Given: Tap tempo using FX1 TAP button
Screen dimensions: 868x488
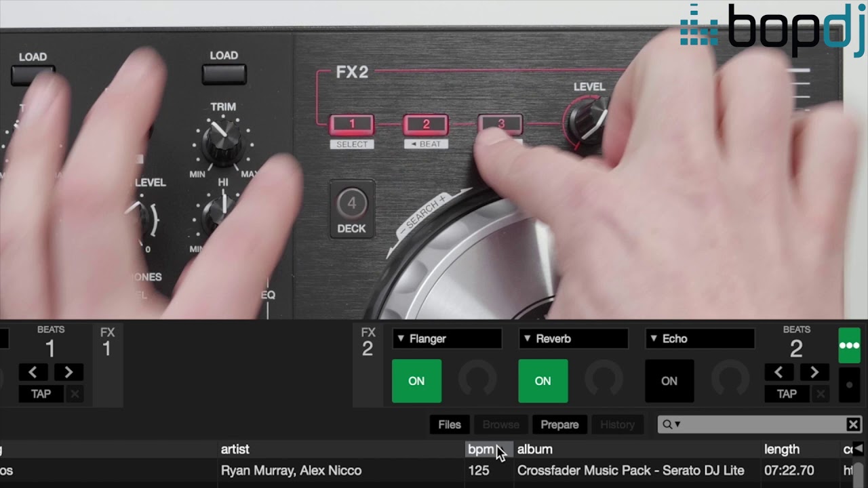Looking at the screenshot, I should click(x=41, y=394).
